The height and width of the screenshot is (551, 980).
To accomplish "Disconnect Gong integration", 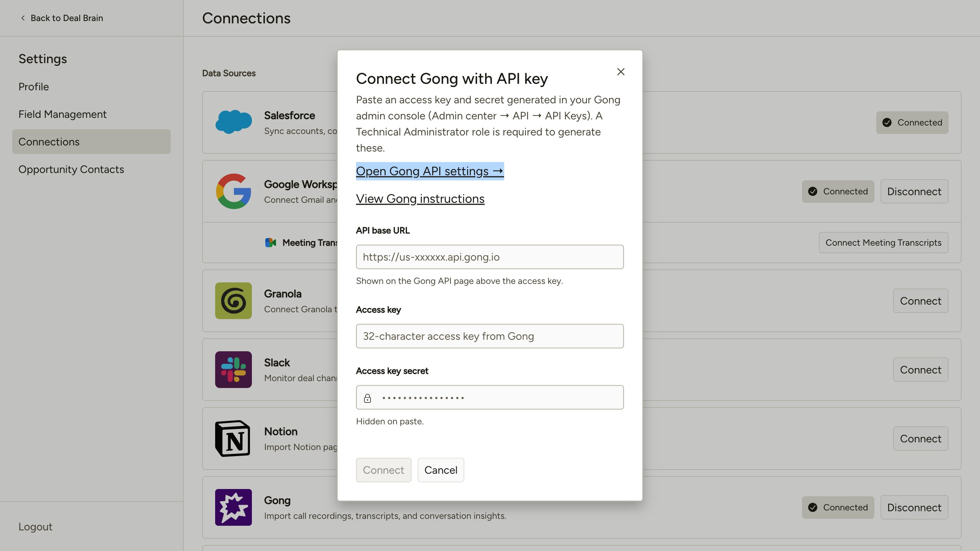I will (x=915, y=507).
